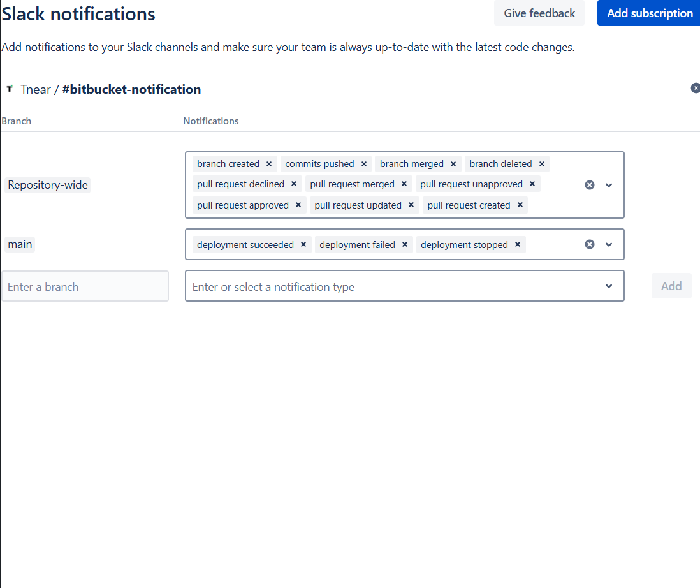Viewport: 700px width, 588px height.
Task: Click the Add subscription button
Action: [x=650, y=13]
